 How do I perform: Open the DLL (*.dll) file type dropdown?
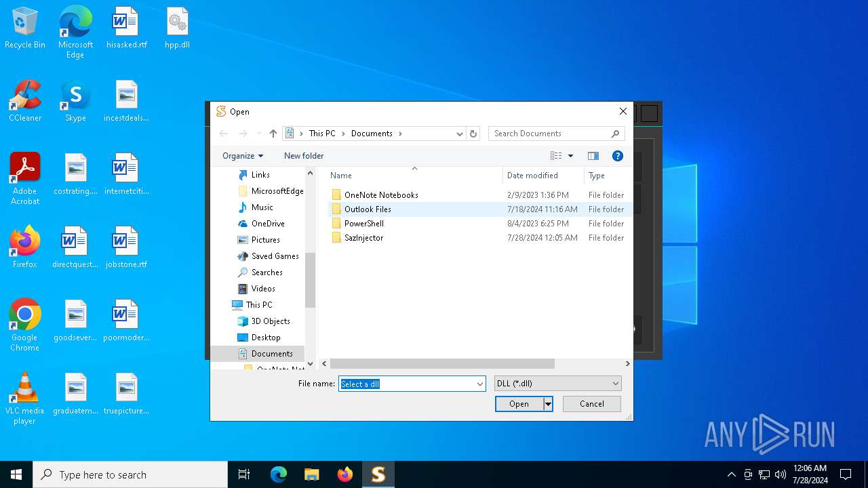point(557,384)
